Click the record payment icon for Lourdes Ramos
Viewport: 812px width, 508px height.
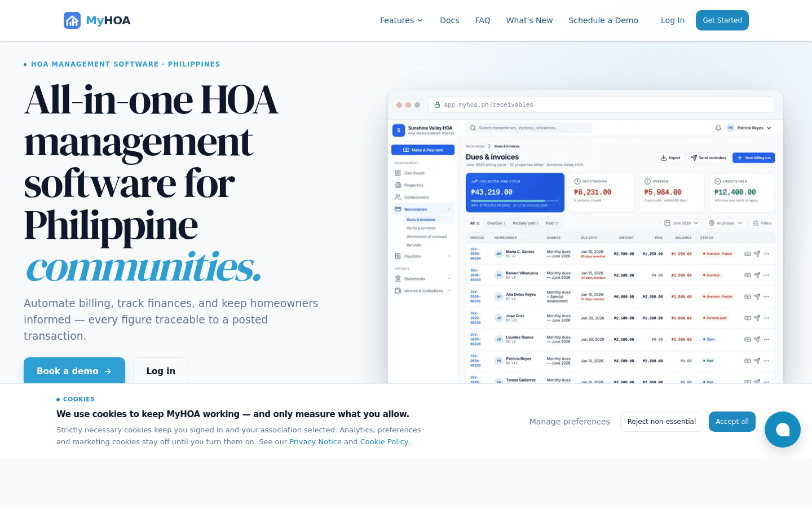point(748,339)
